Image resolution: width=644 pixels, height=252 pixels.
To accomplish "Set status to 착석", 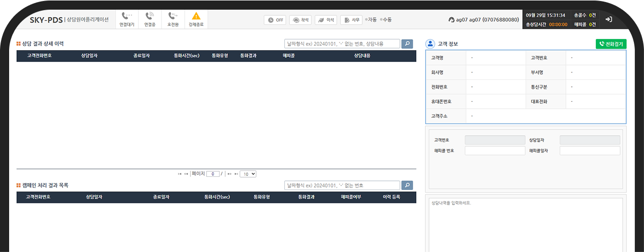I will click(x=300, y=20).
